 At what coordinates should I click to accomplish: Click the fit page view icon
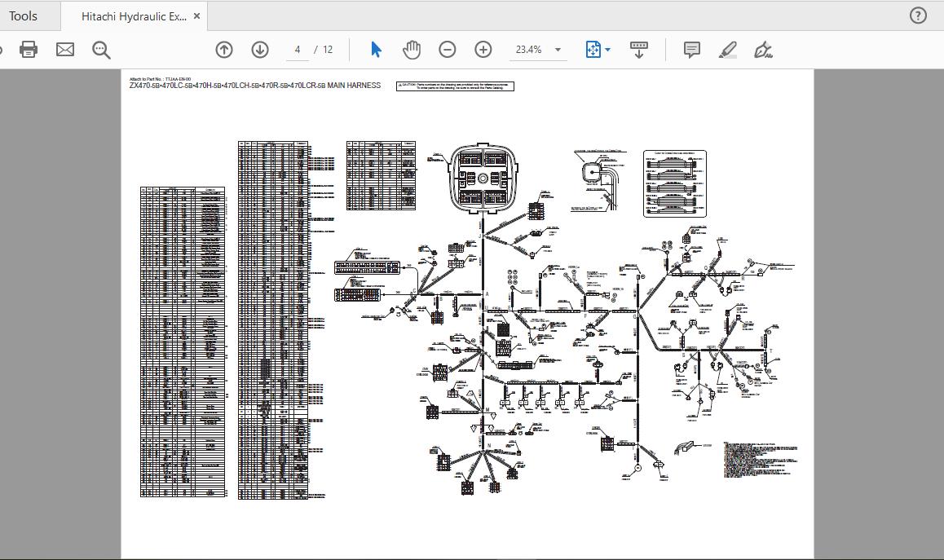593,50
